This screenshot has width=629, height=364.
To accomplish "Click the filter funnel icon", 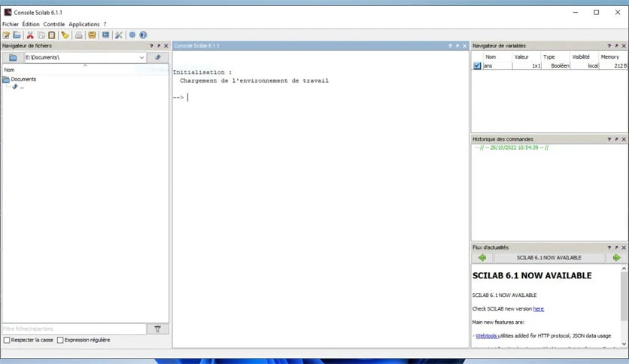I will pos(158,329).
